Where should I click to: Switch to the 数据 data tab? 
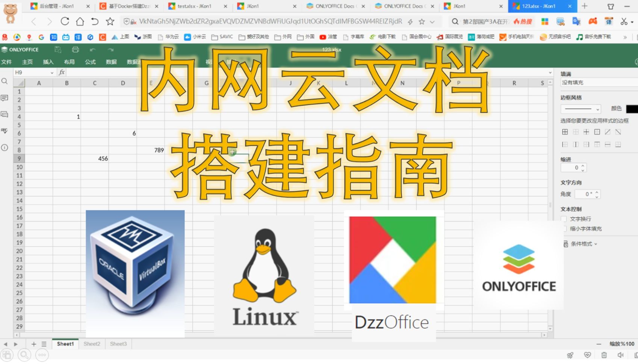[x=111, y=62]
